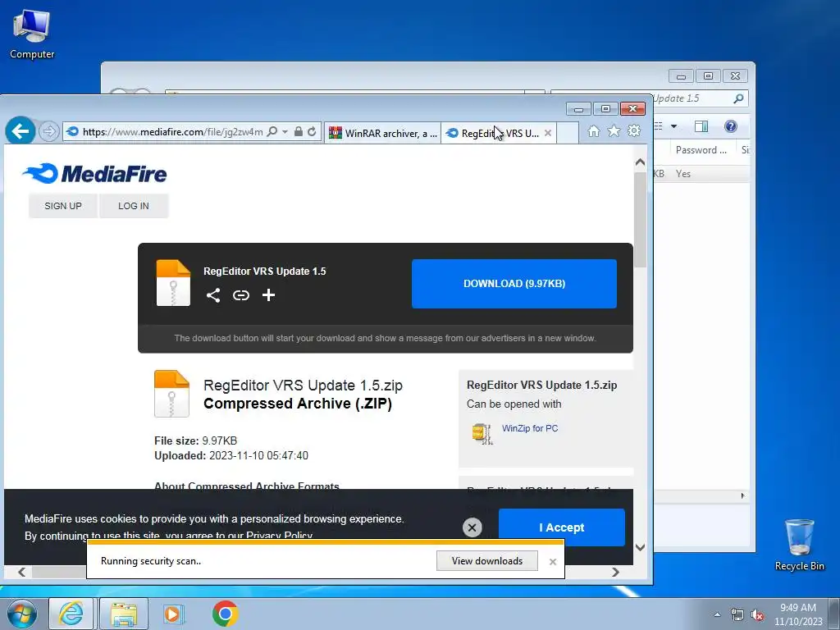Click the WinZip program icon
This screenshot has width=840, height=630.
[x=482, y=433]
